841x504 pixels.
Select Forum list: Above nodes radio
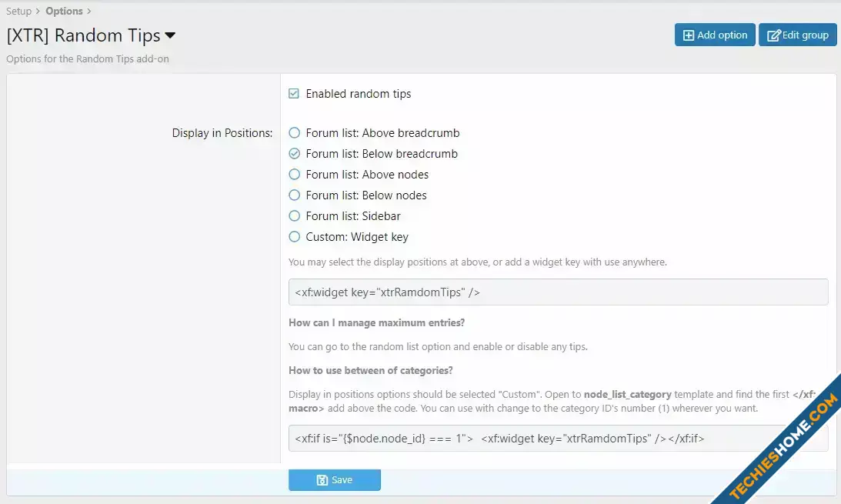(295, 175)
